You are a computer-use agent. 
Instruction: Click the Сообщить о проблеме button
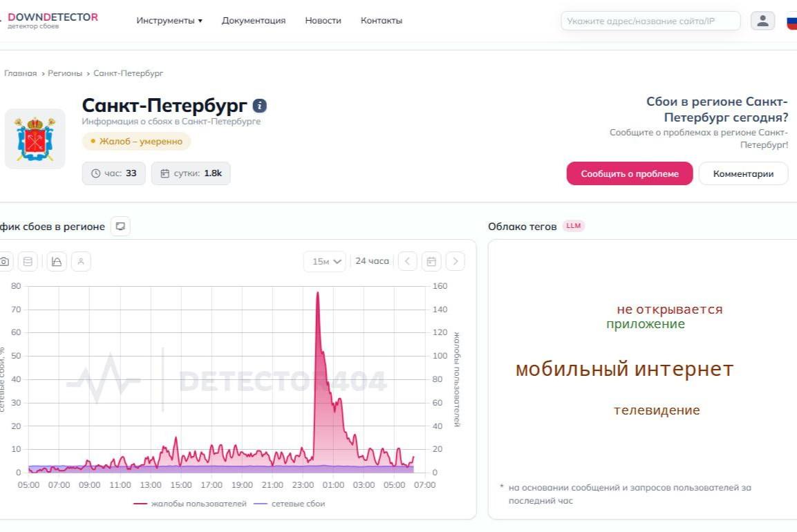pos(630,174)
